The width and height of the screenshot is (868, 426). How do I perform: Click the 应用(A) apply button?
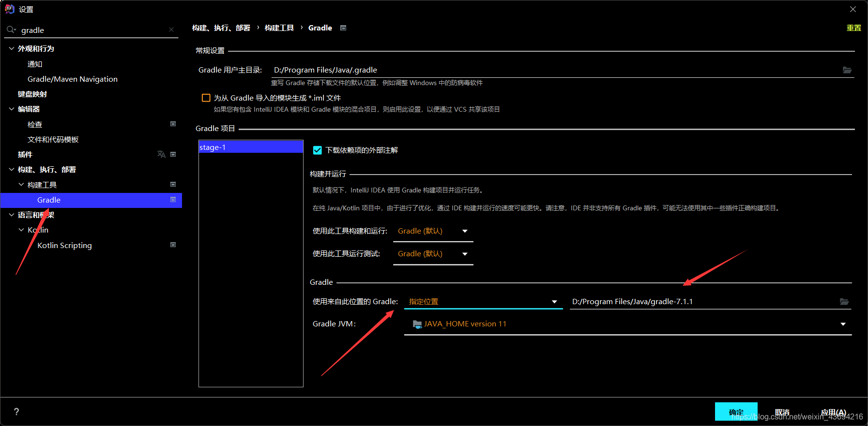coord(834,412)
